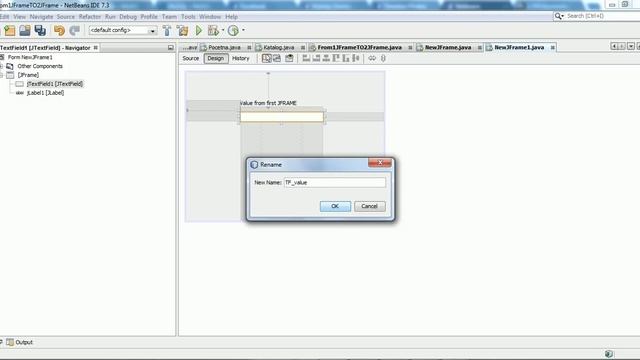Open the Refactor menu
Screen dimensions: 640x360
pos(90,17)
